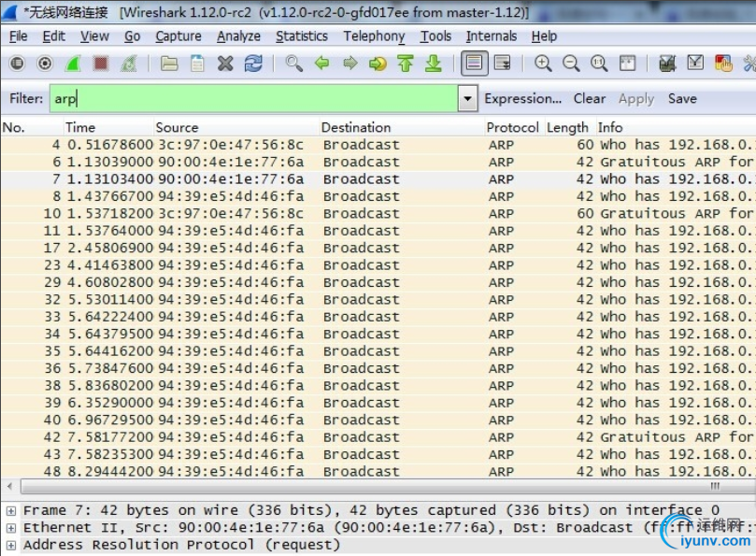Select packet number 23 row
This screenshot has width=756, height=556.
[378, 265]
